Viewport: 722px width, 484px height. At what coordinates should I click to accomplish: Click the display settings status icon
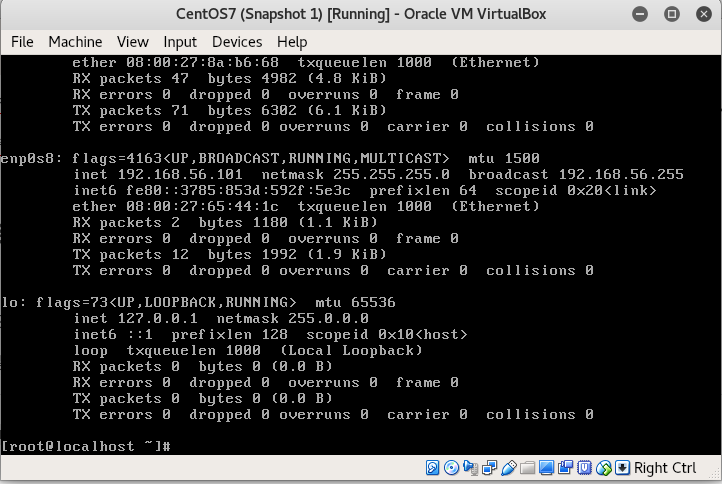click(546, 468)
